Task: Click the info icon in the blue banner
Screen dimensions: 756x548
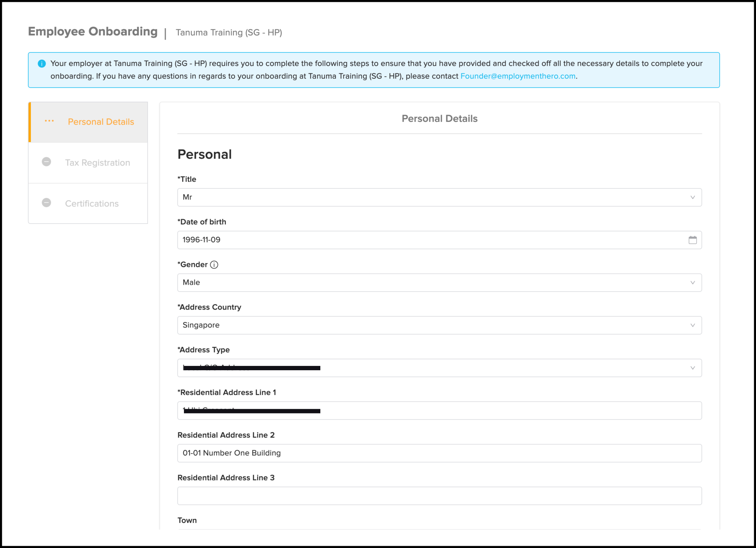Action: click(42, 64)
